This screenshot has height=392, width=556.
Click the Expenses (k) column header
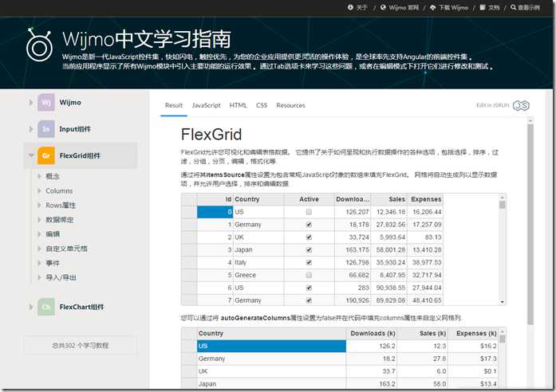click(x=473, y=334)
